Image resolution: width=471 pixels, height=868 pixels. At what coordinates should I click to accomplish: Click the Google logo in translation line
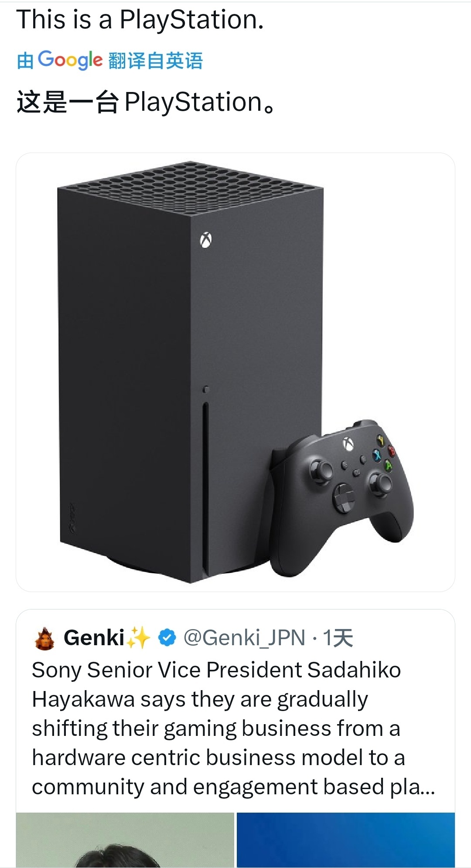(70, 60)
